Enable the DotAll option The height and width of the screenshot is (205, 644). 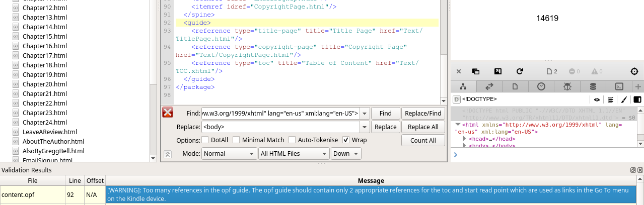[205, 140]
